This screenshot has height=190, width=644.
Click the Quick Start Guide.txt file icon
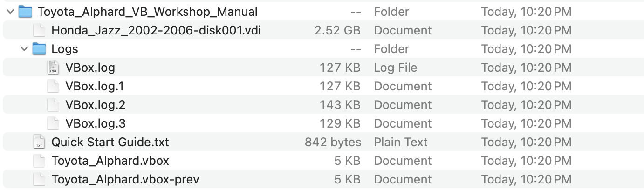(39, 142)
